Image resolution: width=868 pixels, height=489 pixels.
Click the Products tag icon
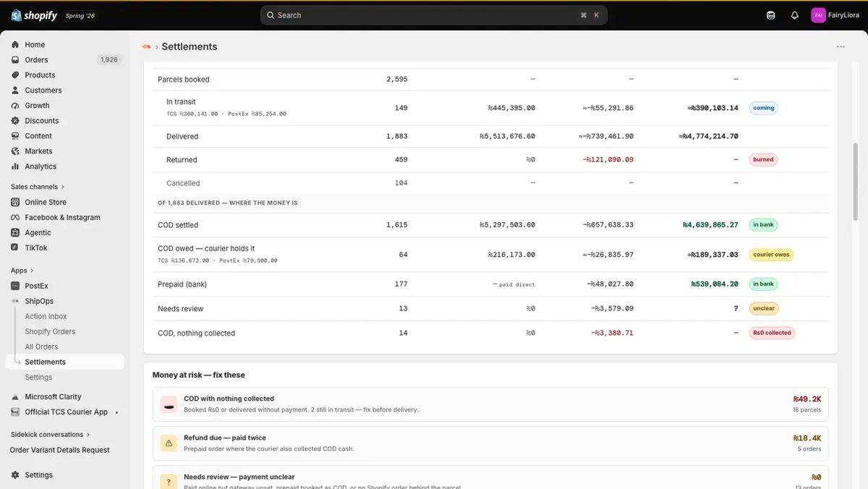click(x=15, y=75)
